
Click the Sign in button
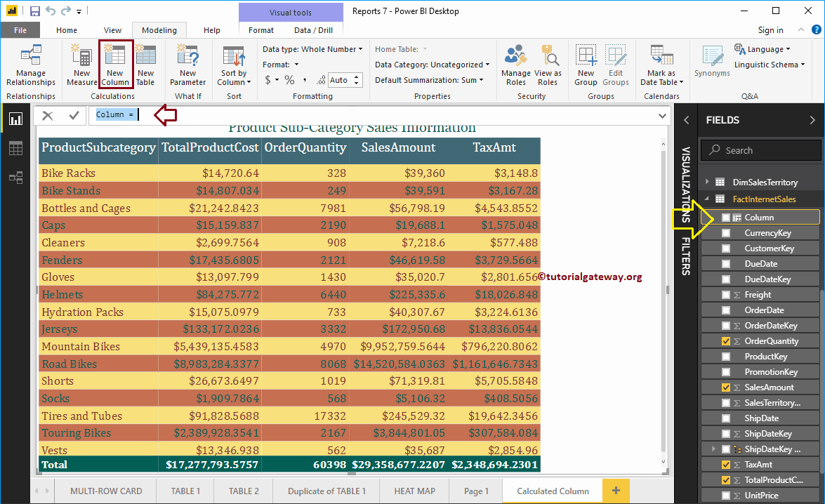pos(770,30)
